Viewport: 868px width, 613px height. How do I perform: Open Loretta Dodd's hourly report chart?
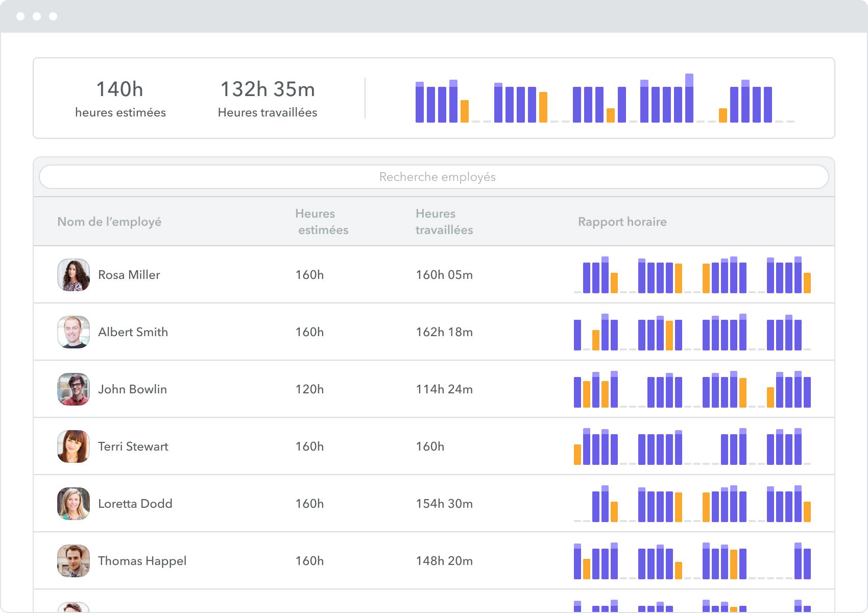[x=692, y=504]
